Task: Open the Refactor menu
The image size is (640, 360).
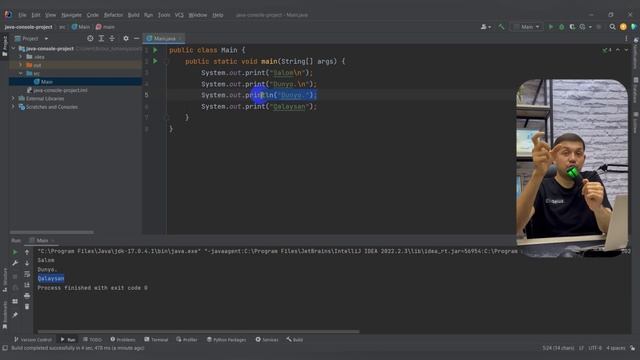Action: coord(113,15)
